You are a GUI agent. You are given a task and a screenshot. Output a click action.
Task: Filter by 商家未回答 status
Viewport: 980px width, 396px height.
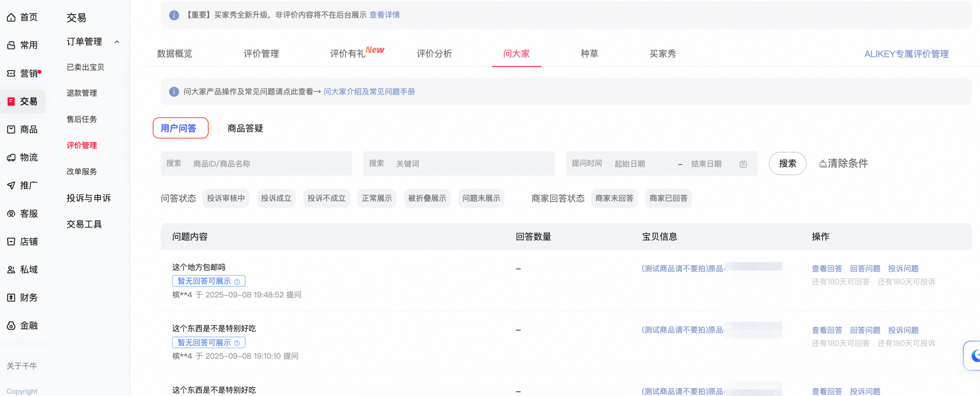coord(614,198)
